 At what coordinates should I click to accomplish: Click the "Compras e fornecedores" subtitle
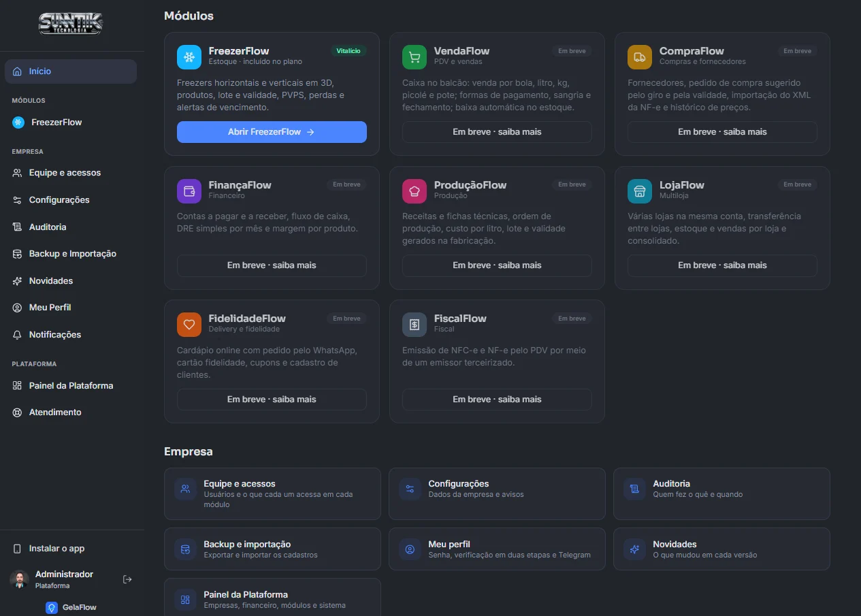click(702, 62)
